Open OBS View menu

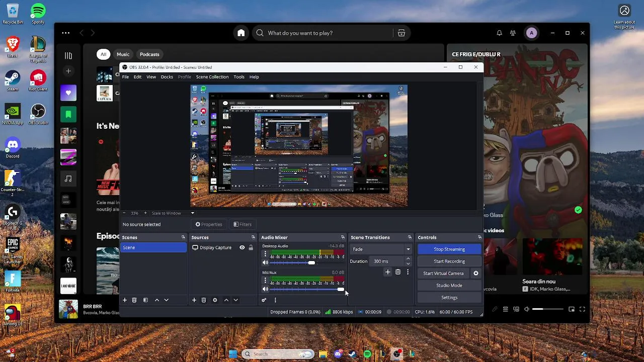[x=151, y=77]
